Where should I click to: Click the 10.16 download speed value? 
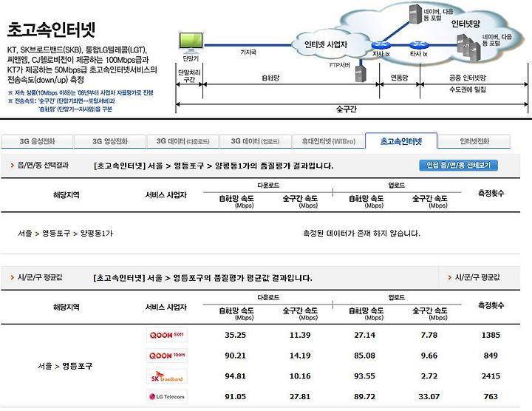[x=300, y=376]
